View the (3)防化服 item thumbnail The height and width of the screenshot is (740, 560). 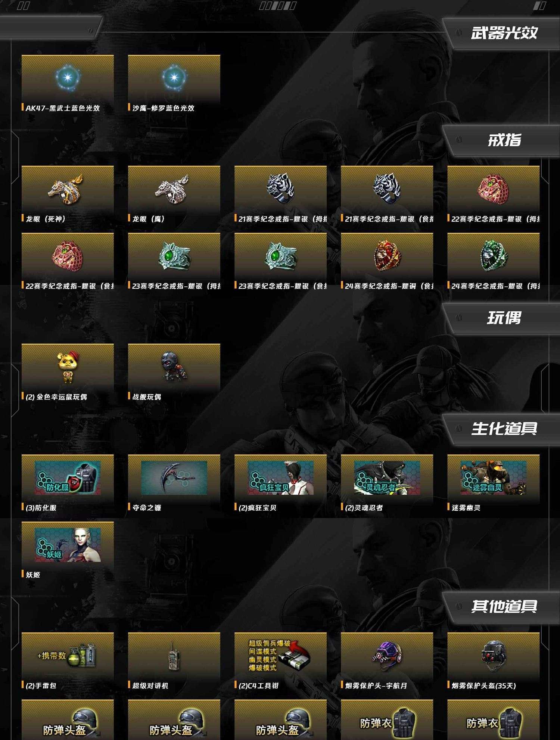pyautogui.click(x=68, y=478)
